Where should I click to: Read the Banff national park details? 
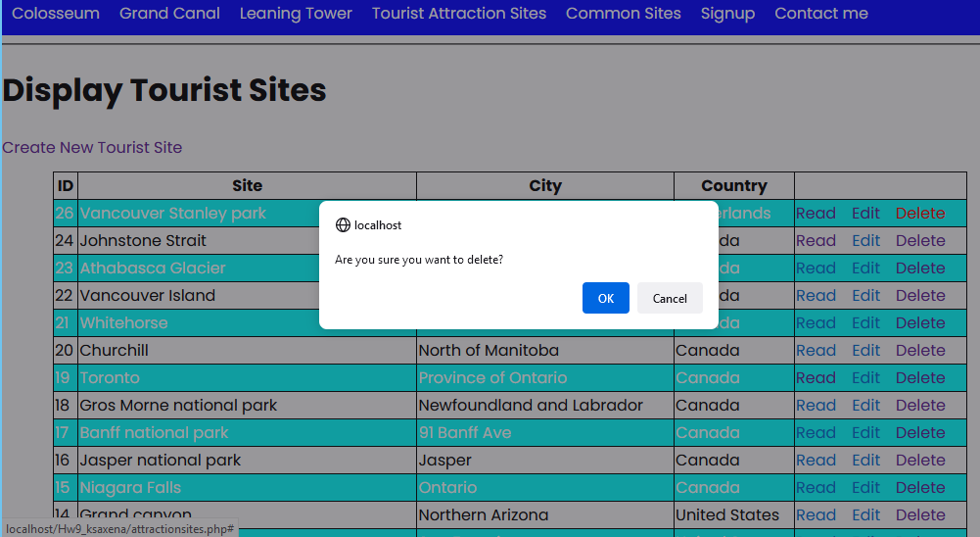point(816,433)
